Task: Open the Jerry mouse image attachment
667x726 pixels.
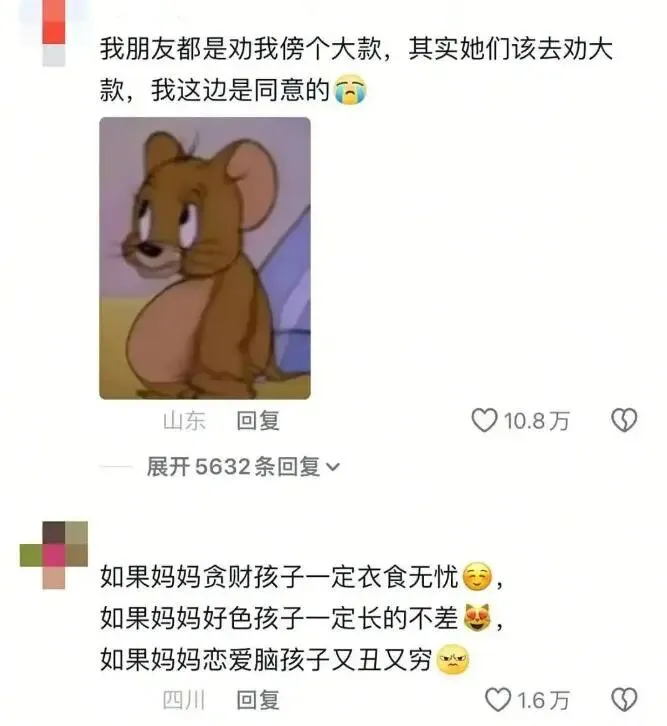Action: coord(205,258)
